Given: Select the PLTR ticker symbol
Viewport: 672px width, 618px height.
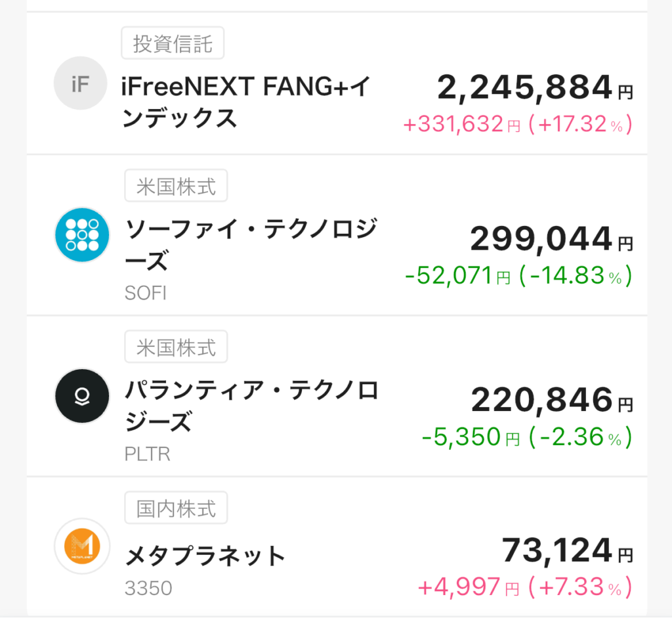Looking at the screenshot, I should point(147,454).
